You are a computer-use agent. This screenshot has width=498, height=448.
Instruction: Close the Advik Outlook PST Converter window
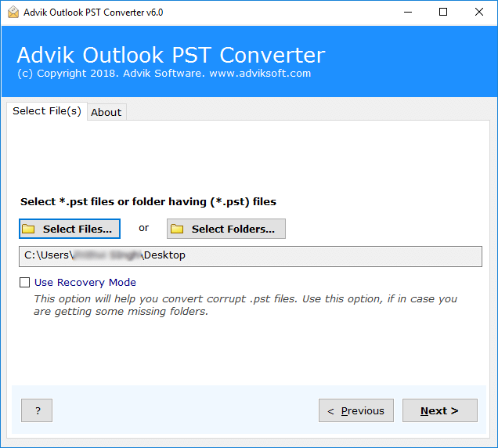pyautogui.click(x=479, y=12)
